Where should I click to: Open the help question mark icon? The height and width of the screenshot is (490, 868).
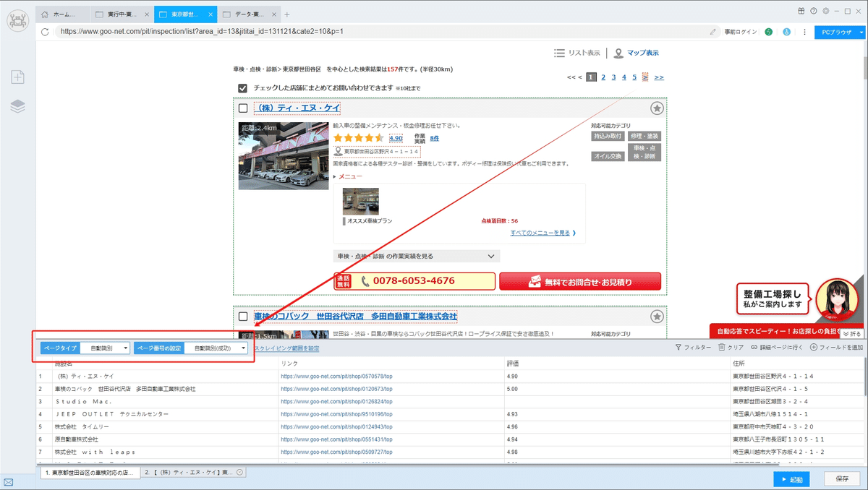(x=814, y=11)
